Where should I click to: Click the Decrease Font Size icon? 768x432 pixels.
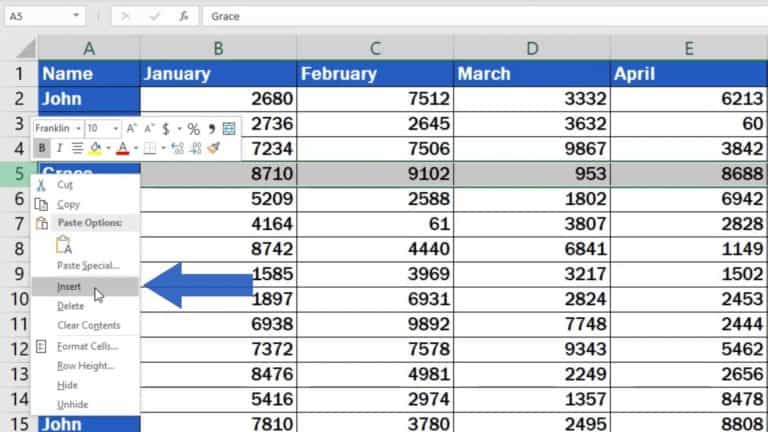coord(148,129)
